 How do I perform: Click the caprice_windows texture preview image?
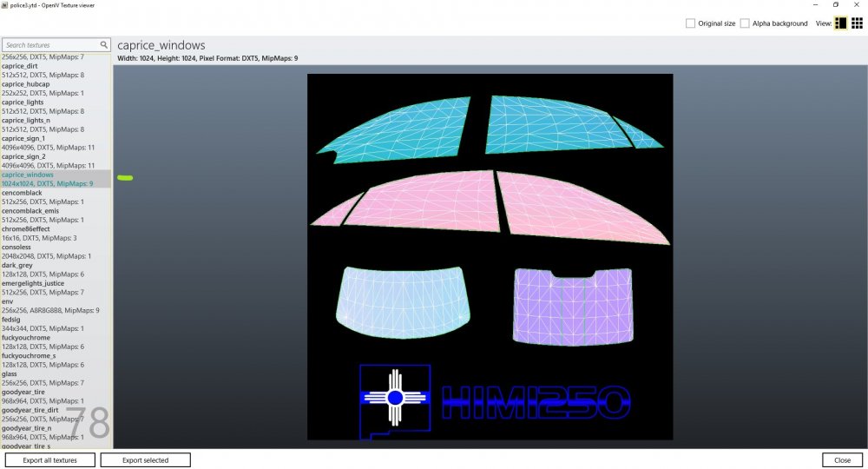pos(490,257)
